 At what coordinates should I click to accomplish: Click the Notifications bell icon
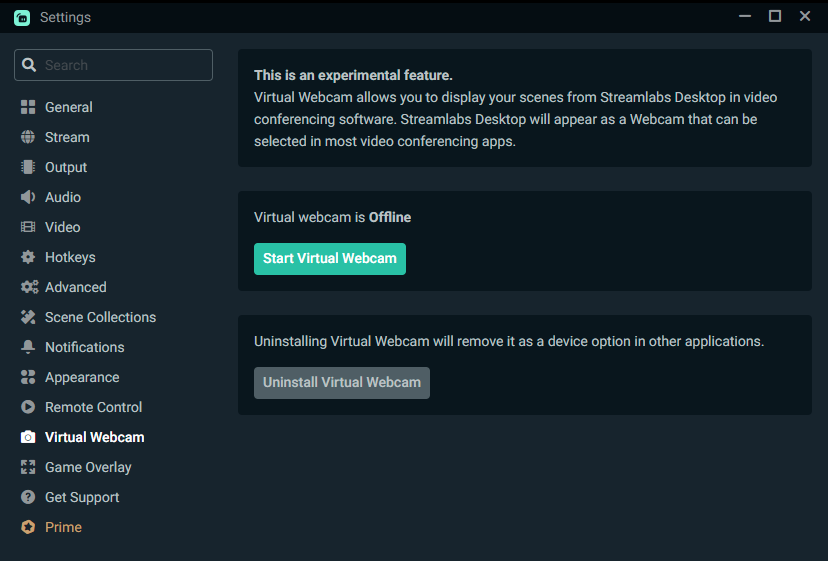click(28, 347)
